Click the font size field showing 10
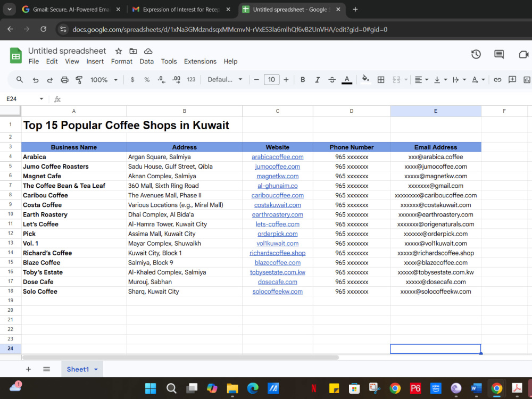Viewport: 532px width, 399px height. tap(271, 79)
